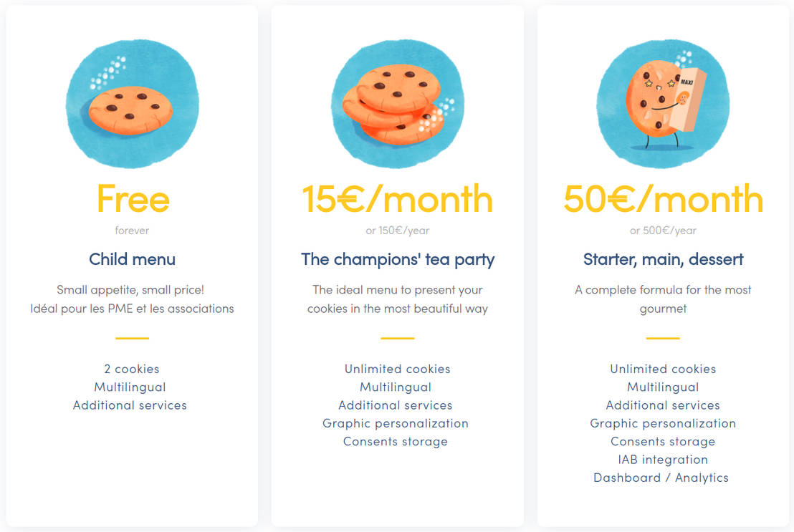Click the 'or 150€/year' text
794x532 pixels.
[x=398, y=231]
